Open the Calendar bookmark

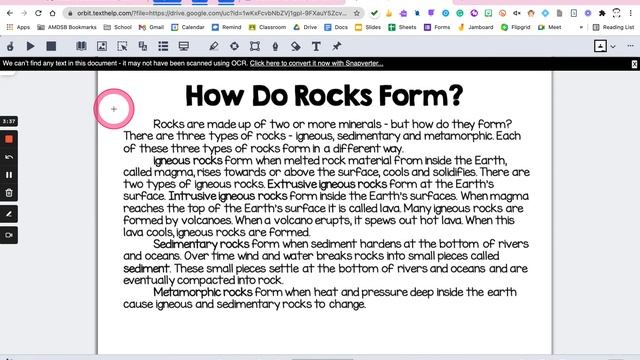point(188,27)
